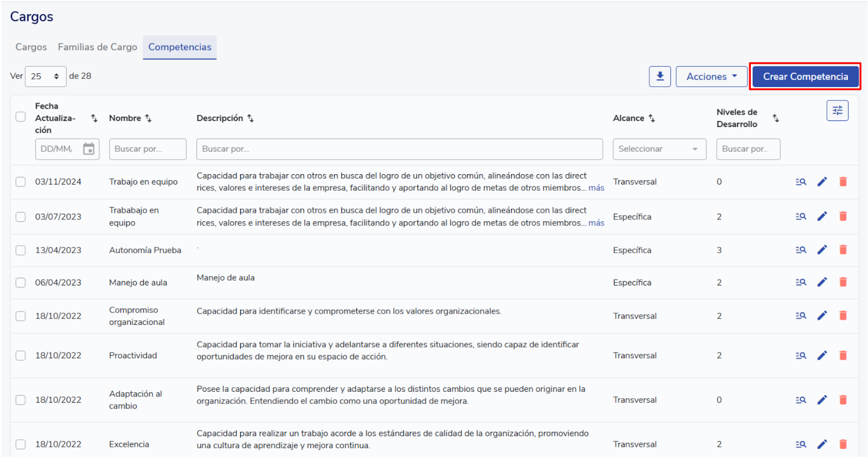Sort by Niveles de Desarrollo column

776,118
